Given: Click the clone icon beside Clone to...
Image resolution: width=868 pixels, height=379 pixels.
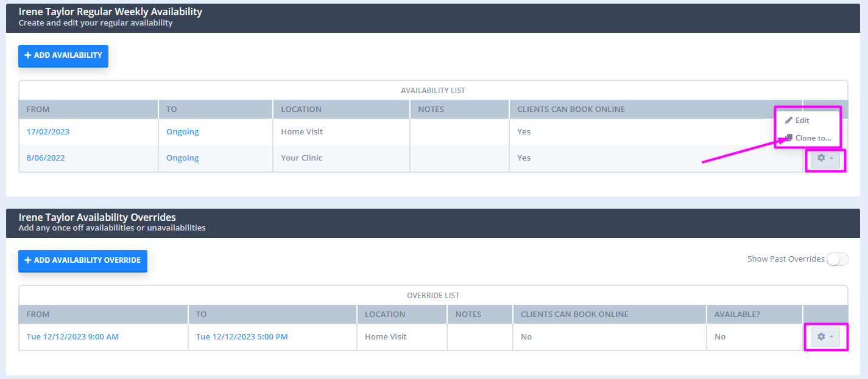Looking at the screenshot, I should click(x=789, y=138).
